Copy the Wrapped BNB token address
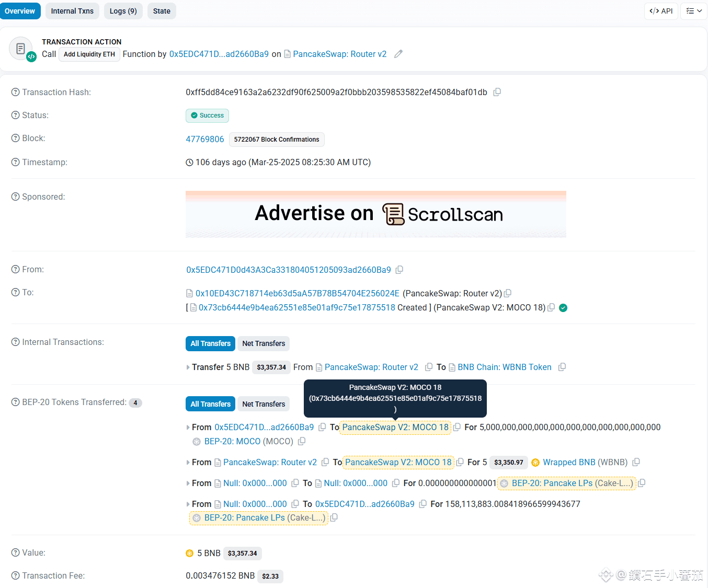This screenshot has height=588, width=708. pos(636,462)
